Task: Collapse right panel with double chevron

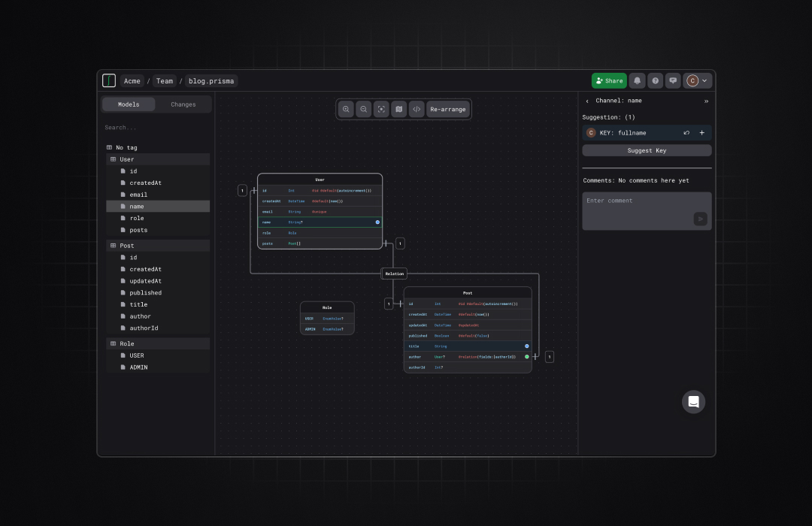Action: tap(706, 101)
